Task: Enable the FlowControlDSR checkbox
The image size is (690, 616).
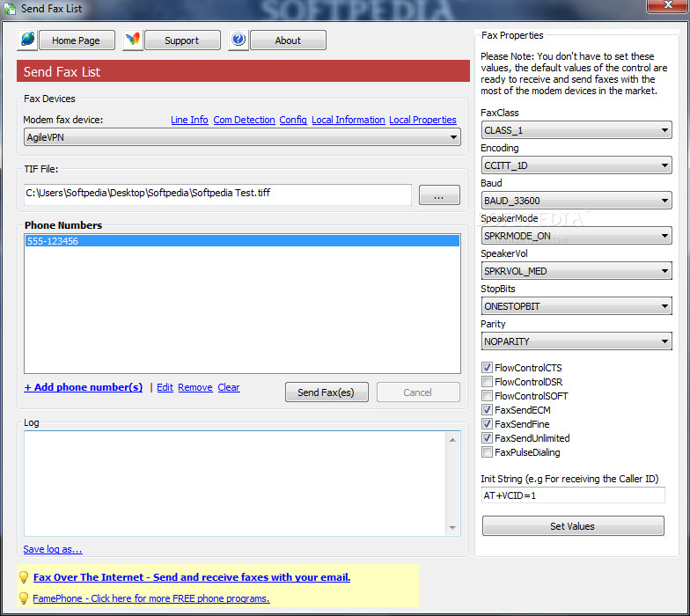Action: (x=487, y=382)
